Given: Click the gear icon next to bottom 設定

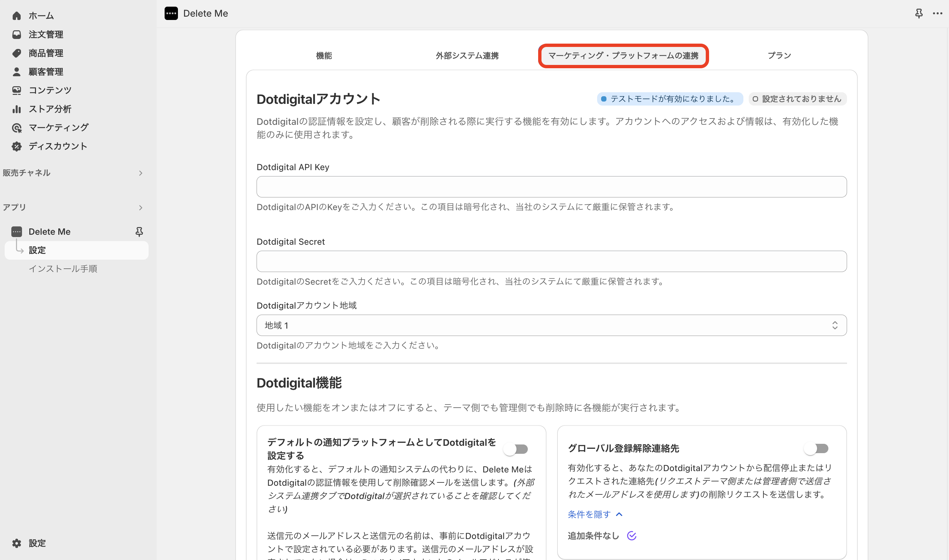Looking at the screenshot, I should [17, 543].
